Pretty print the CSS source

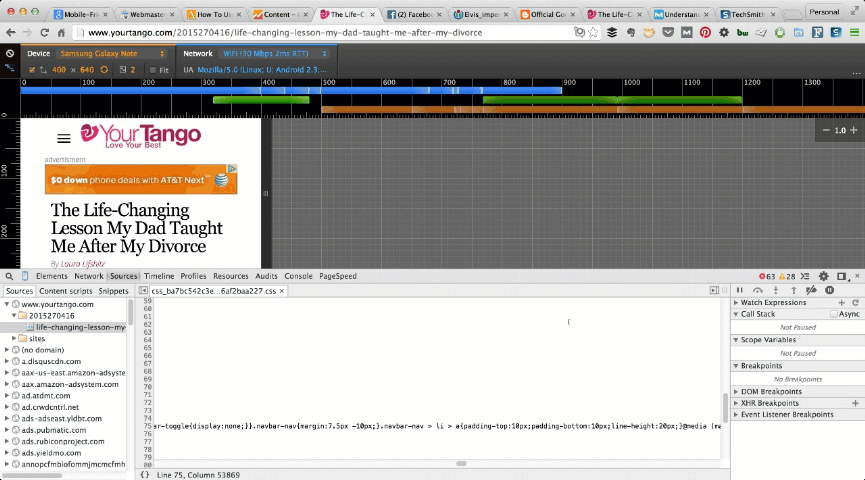coord(145,473)
